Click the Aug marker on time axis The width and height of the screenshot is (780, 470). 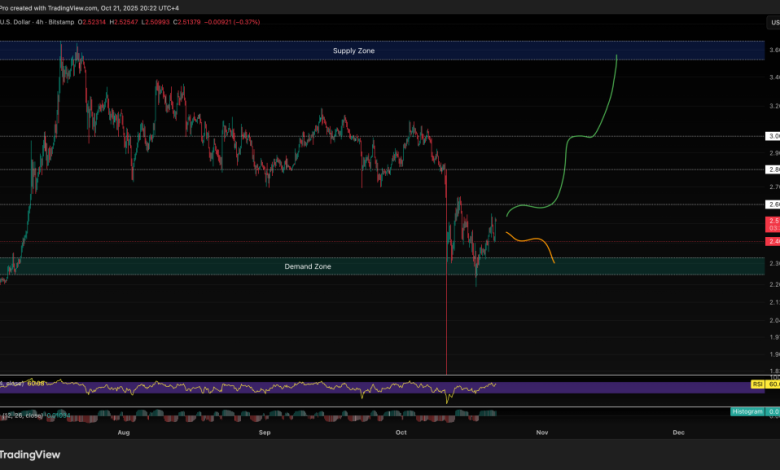[124, 432]
